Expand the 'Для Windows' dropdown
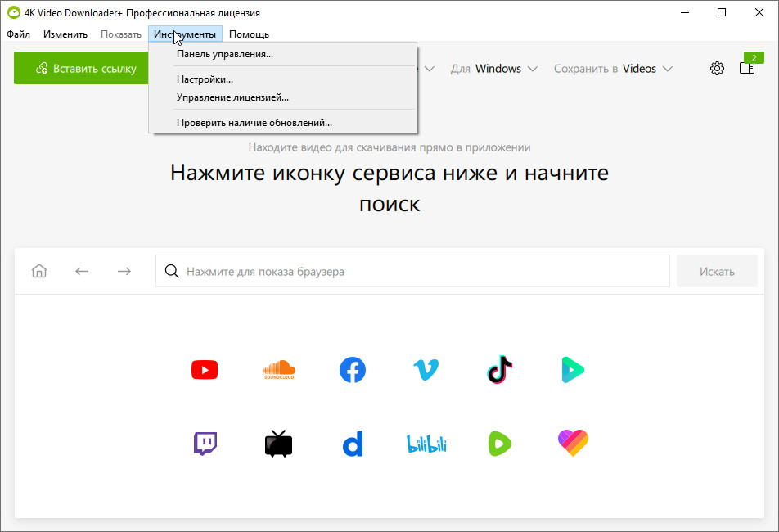779x532 pixels. pos(494,69)
